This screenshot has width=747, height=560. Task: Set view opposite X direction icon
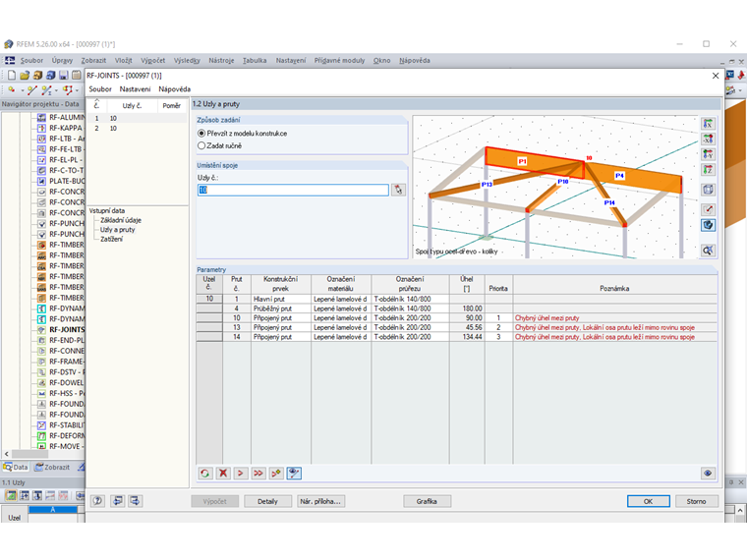point(708,140)
